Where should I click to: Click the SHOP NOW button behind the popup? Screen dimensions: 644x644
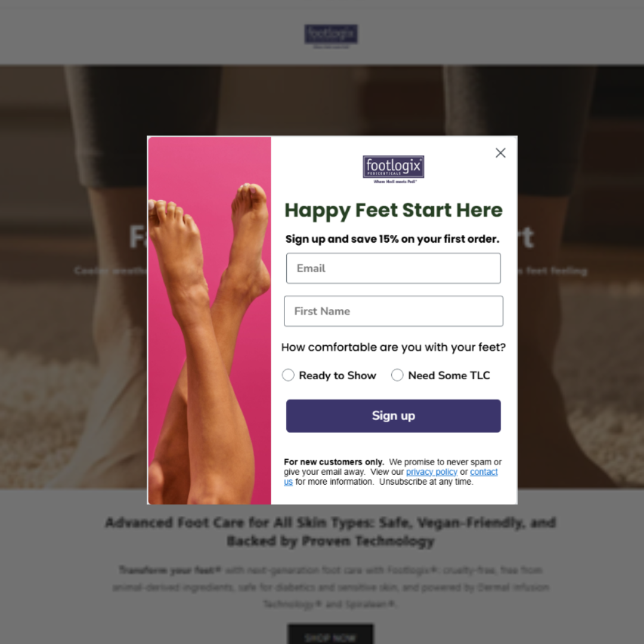[330, 634]
